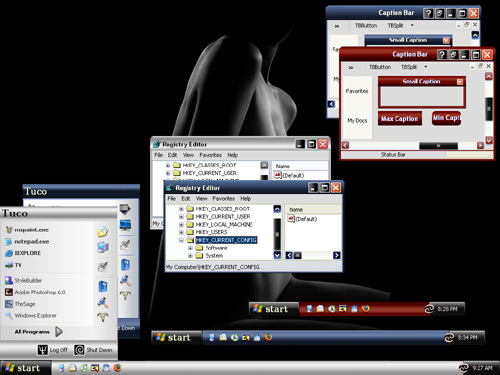Open Windows Explorer from the start menu

pos(31,315)
